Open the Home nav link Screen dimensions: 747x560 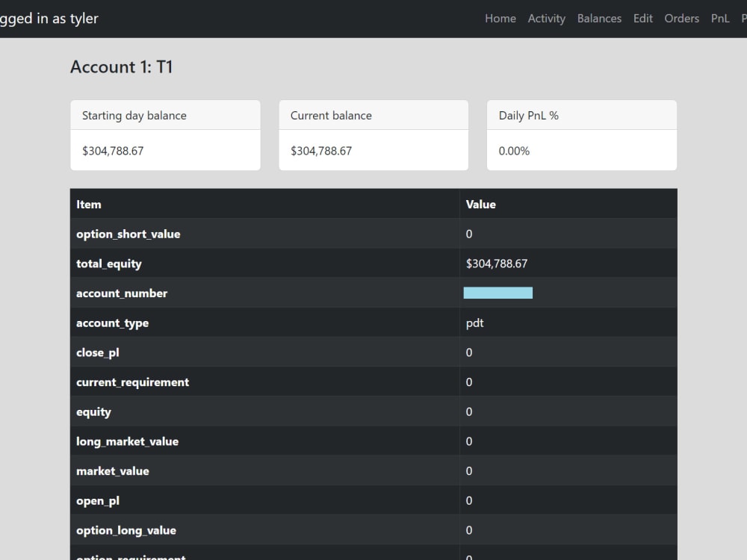[x=500, y=19]
